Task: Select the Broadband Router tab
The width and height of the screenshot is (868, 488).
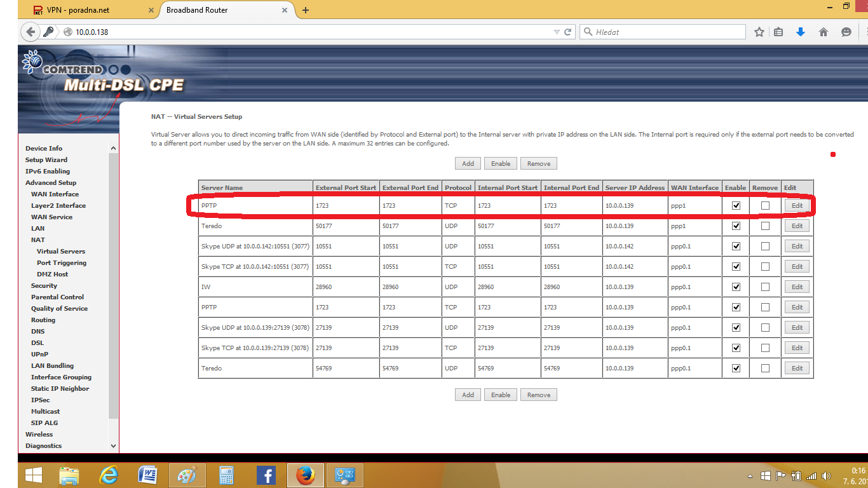Action: click(x=226, y=10)
